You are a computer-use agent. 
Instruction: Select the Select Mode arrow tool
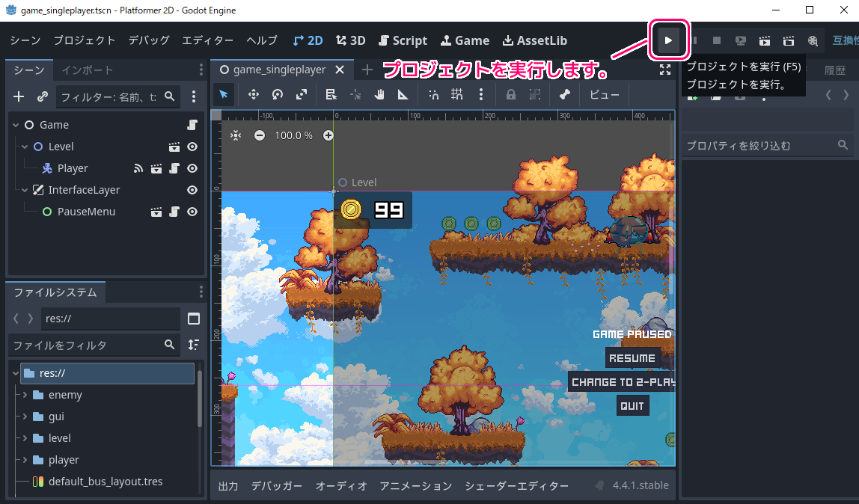coord(224,95)
